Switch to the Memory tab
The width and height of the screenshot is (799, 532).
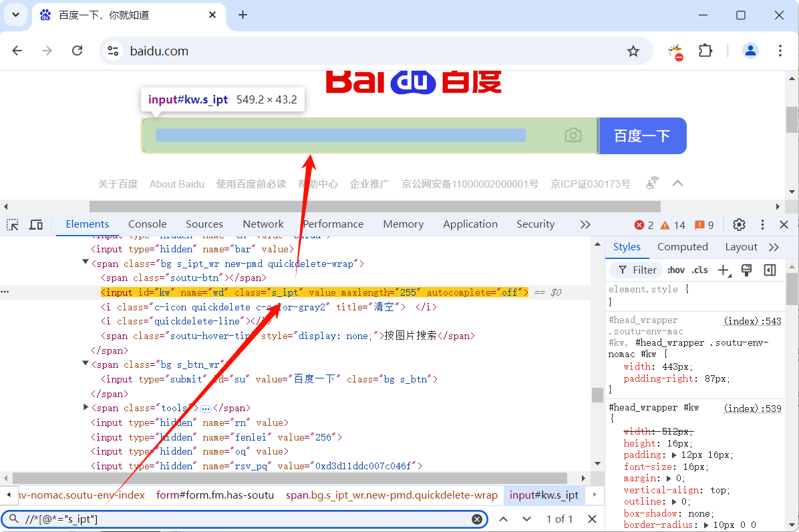tap(403, 224)
